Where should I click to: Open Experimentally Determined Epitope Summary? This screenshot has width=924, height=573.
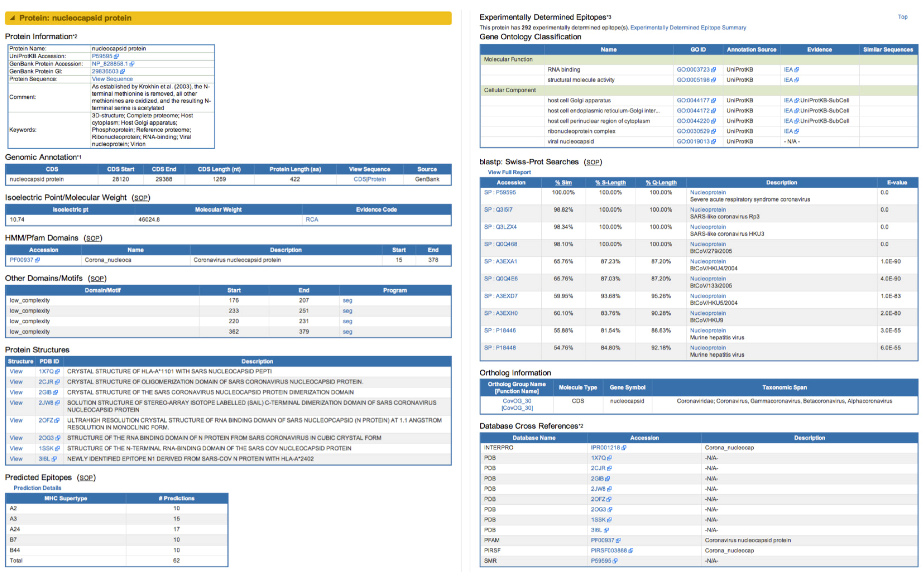688,28
